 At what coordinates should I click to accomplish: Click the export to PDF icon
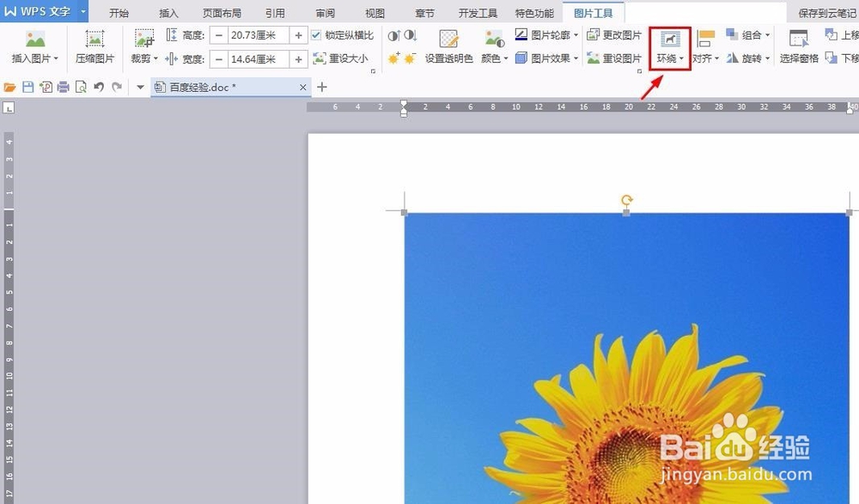(46, 87)
